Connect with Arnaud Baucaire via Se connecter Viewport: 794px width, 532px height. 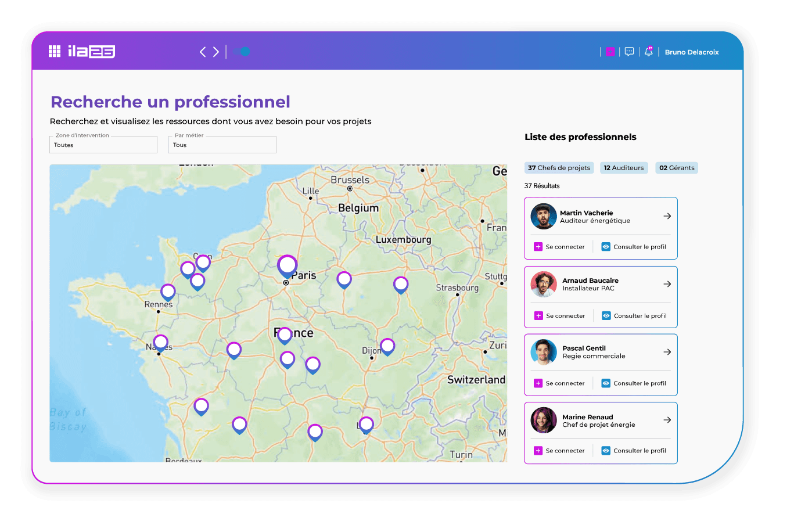(559, 316)
